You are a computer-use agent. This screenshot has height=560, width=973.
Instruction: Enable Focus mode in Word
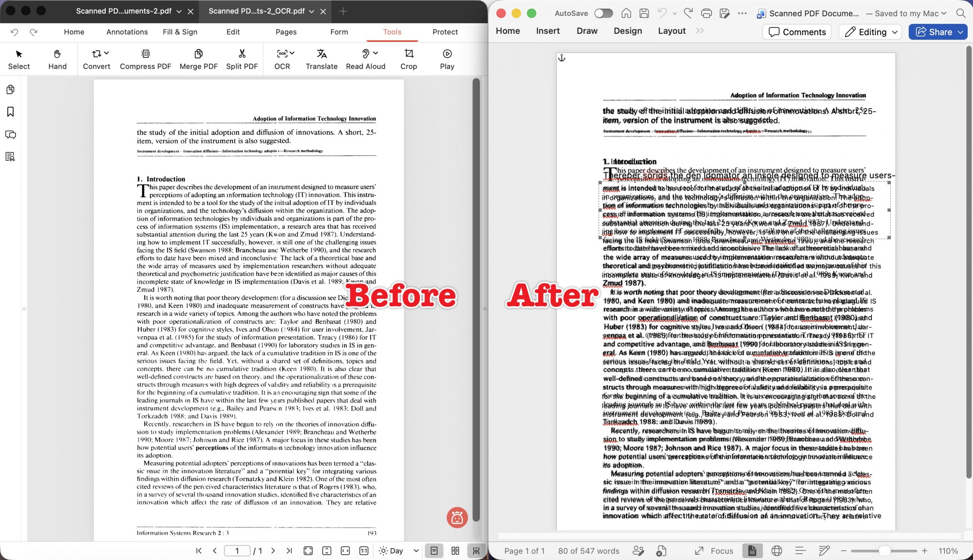[714, 551]
